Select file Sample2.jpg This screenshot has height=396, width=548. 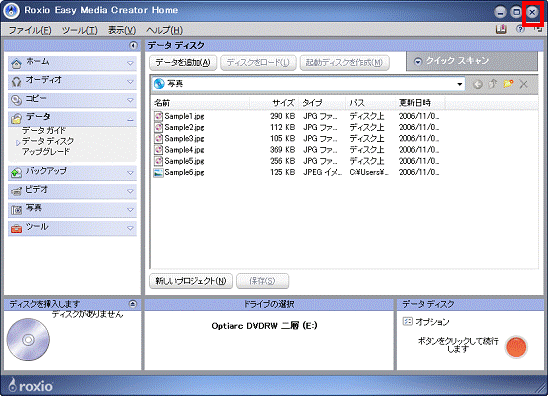[184, 127]
